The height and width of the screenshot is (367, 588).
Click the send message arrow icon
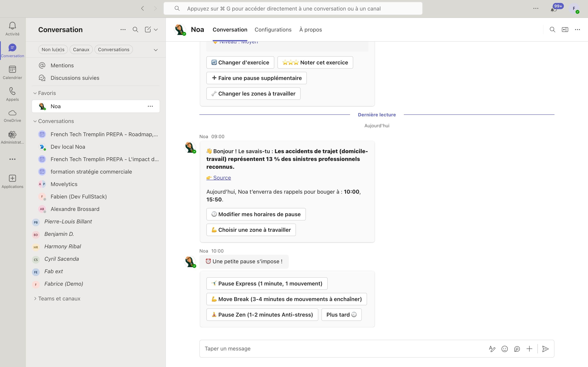click(545, 349)
